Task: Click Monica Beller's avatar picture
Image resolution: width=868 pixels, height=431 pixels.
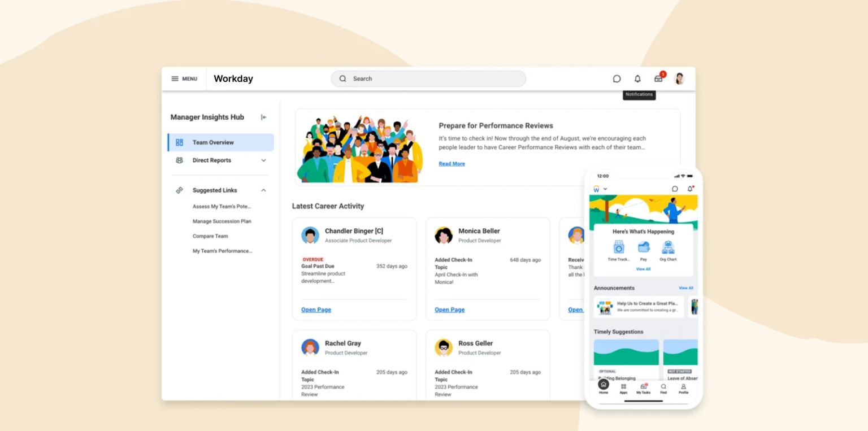Action: pos(444,235)
